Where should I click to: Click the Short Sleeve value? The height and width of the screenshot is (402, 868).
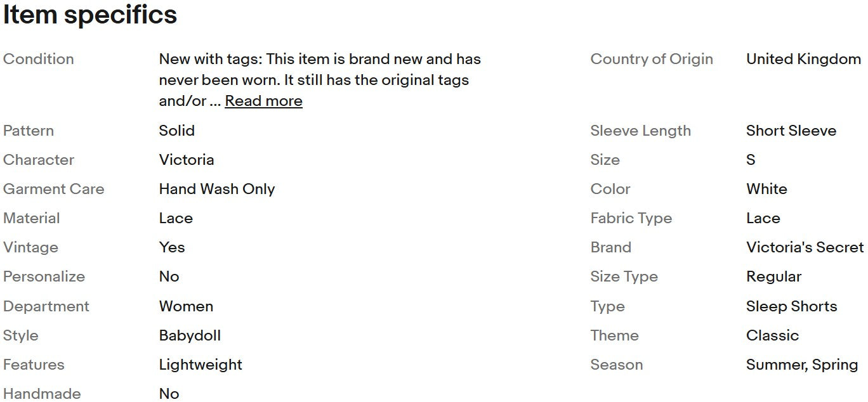(791, 131)
